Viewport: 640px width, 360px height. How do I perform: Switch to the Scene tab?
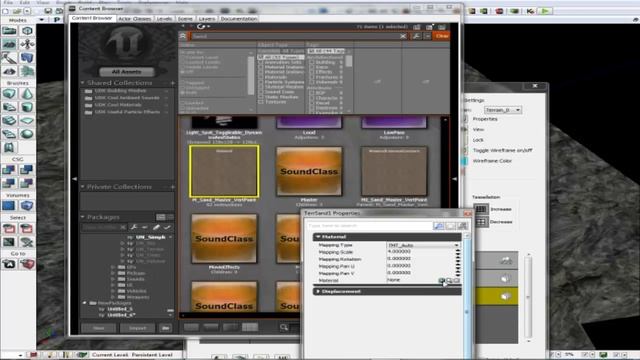click(x=185, y=19)
